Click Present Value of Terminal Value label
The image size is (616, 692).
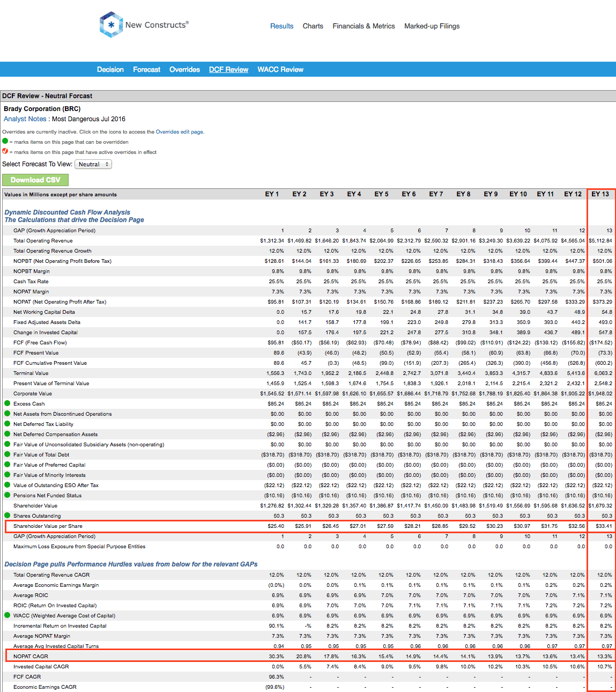[x=51, y=384]
